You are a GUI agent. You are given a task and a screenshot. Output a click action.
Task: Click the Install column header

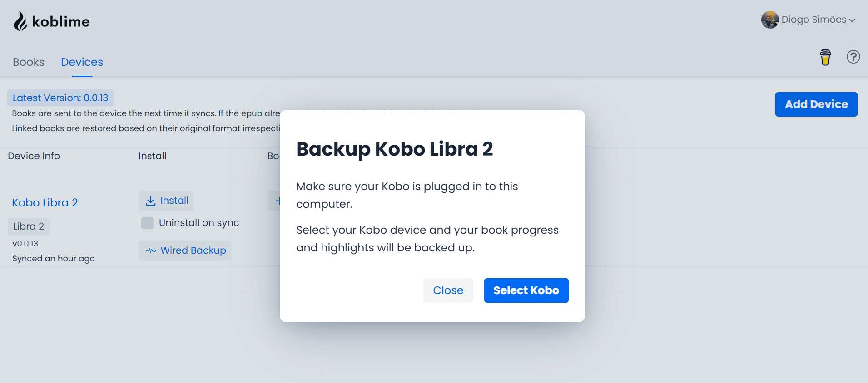[x=152, y=156]
